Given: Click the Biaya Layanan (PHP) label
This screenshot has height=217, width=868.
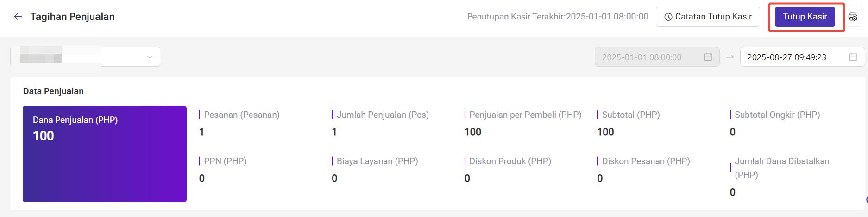Looking at the screenshot, I should [x=377, y=161].
